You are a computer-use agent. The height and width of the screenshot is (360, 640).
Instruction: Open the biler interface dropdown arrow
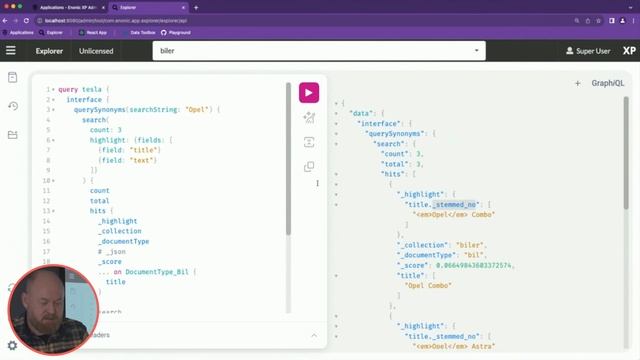click(x=476, y=51)
